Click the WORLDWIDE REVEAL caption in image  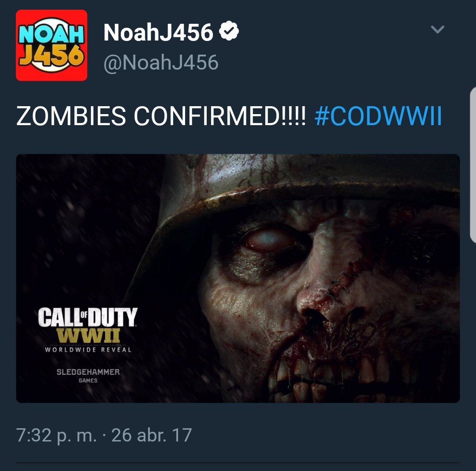[88, 349]
